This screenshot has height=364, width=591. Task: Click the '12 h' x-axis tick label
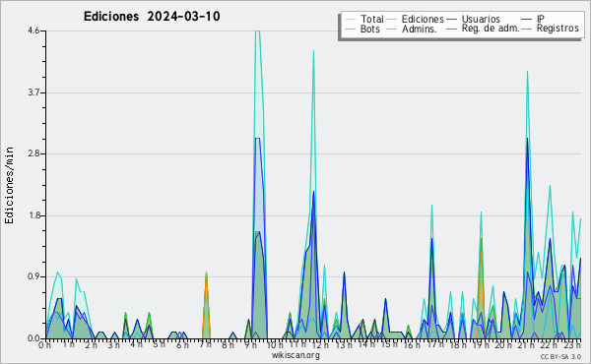coord(321,344)
